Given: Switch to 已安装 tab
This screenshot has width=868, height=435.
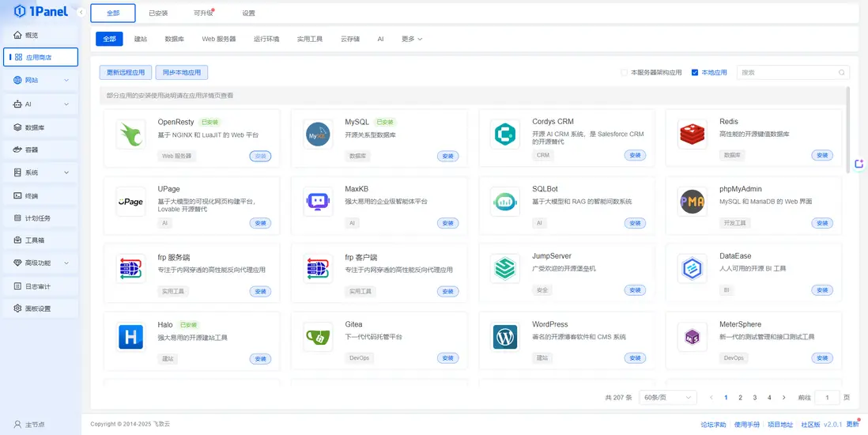Looking at the screenshot, I should coord(158,13).
